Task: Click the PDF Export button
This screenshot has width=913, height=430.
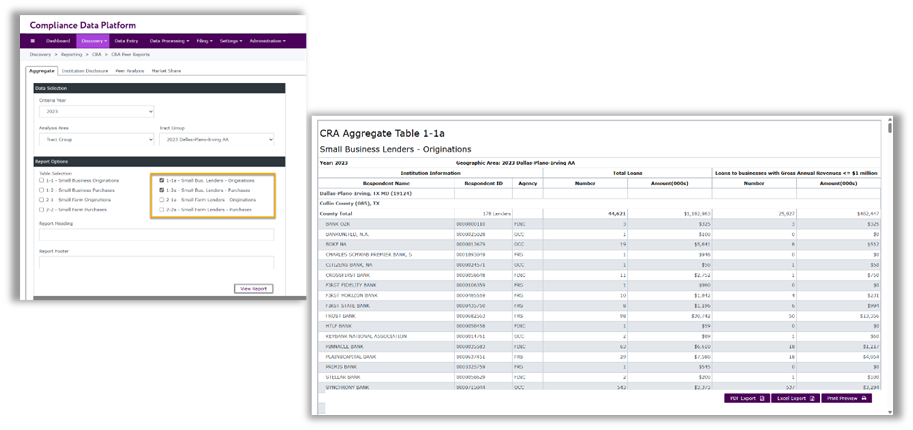Action: pos(747,398)
